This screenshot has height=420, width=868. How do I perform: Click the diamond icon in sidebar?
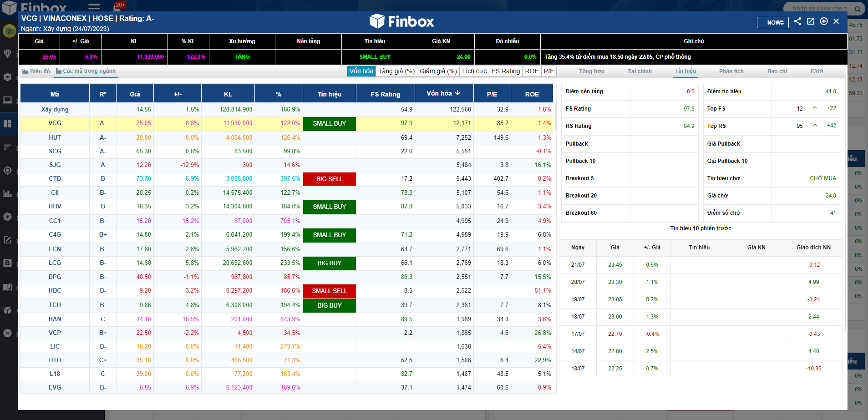coord(8,54)
